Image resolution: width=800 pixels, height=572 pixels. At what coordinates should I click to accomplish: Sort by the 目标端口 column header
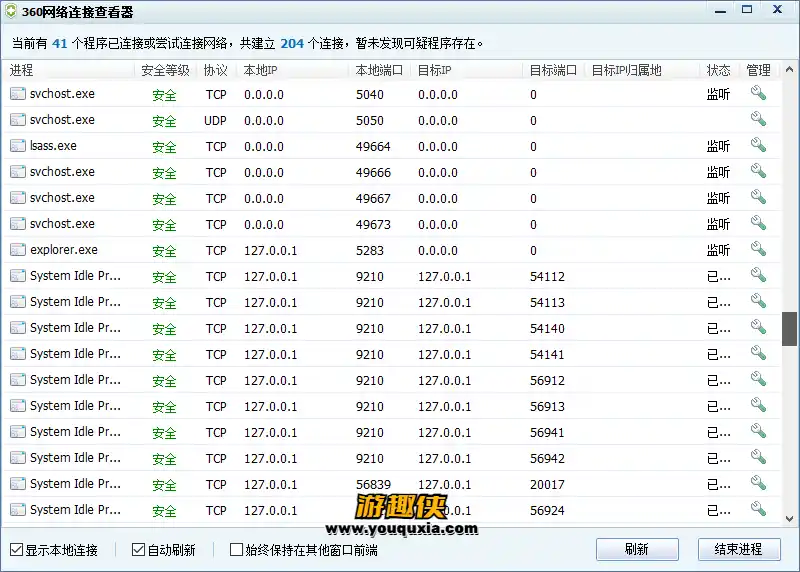tap(553, 70)
